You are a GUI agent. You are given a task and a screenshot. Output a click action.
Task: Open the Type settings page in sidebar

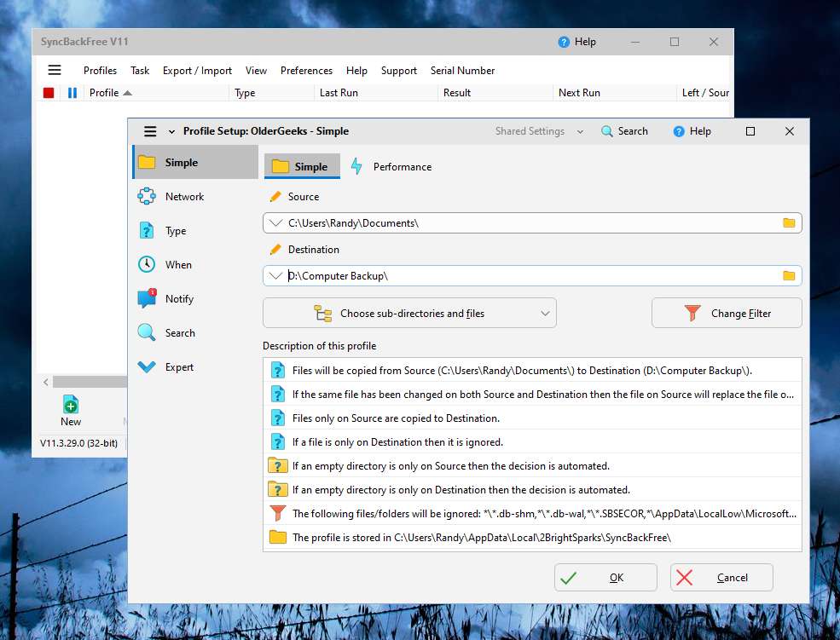click(195, 231)
